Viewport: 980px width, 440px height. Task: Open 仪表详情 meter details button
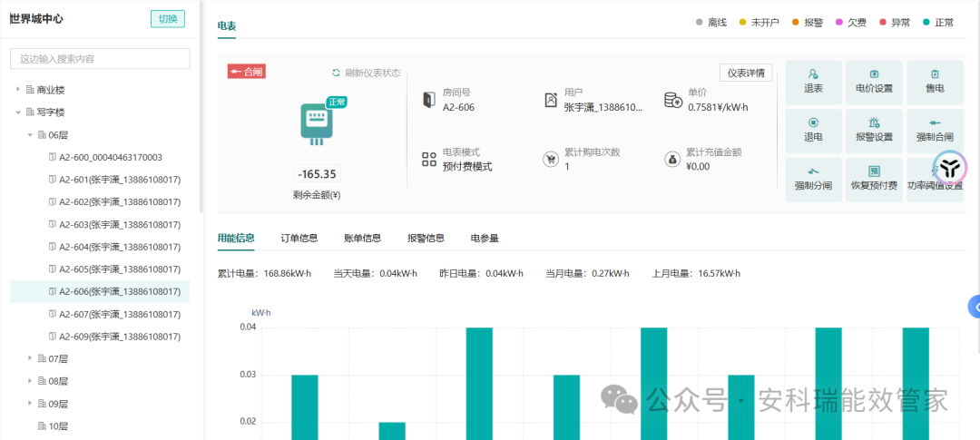(746, 73)
